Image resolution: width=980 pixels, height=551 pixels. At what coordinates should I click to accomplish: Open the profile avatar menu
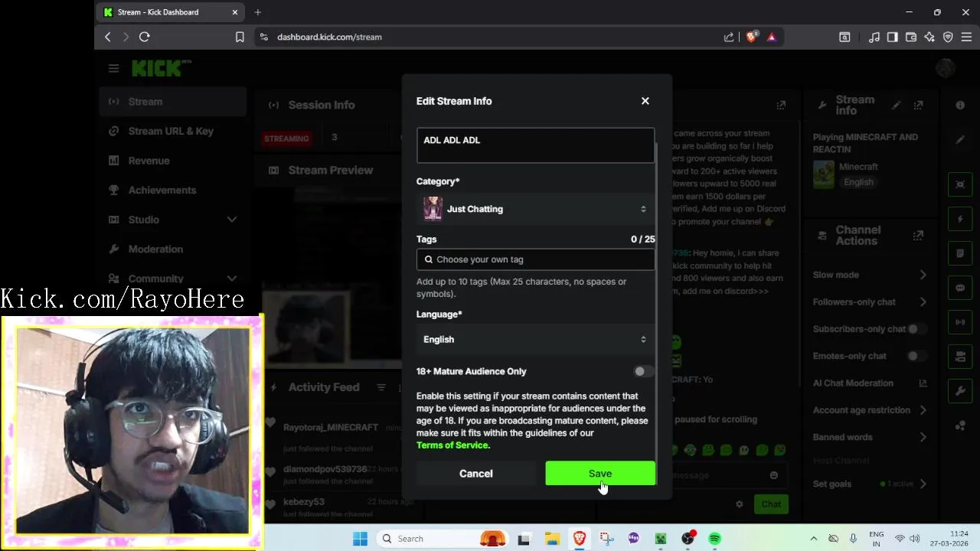click(x=946, y=68)
